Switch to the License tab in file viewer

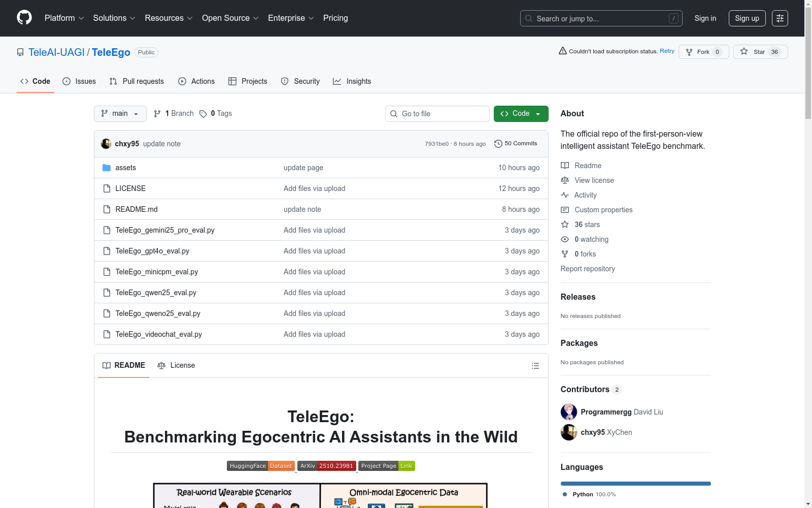click(x=176, y=365)
